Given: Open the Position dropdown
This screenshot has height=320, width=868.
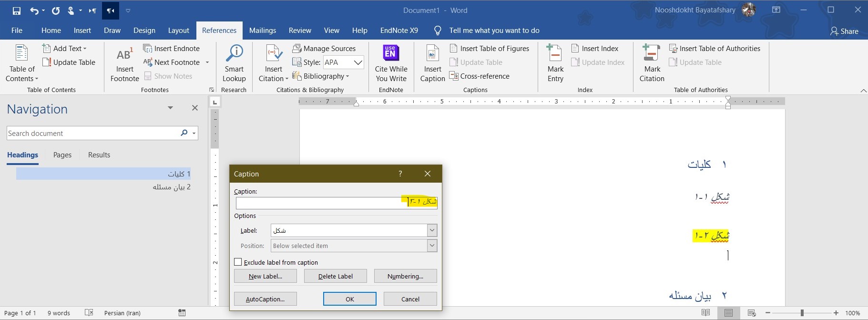Looking at the screenshot, I should point(432,246).
